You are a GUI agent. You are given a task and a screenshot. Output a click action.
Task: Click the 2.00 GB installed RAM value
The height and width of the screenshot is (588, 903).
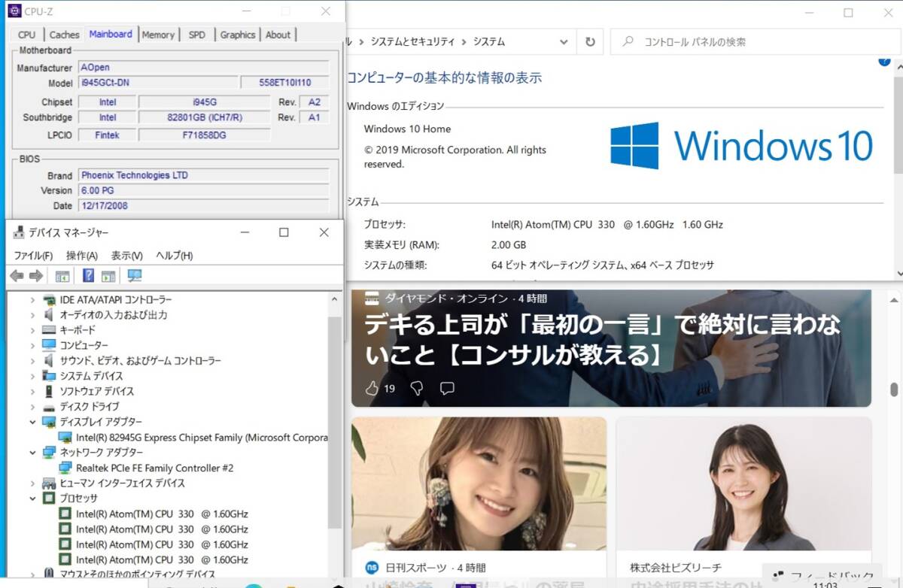click(x=509, y=245)
